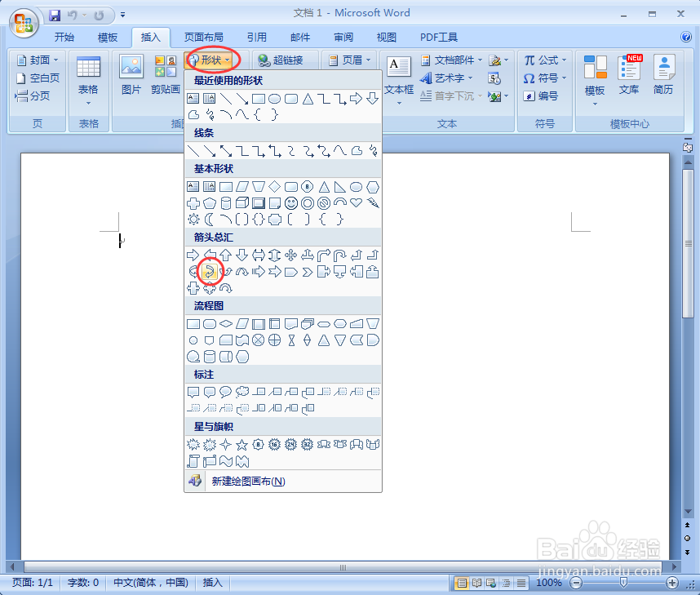Pick the smiley face basic shape
Viewport: 700px width, 595px height.
[x=291, y=203]
